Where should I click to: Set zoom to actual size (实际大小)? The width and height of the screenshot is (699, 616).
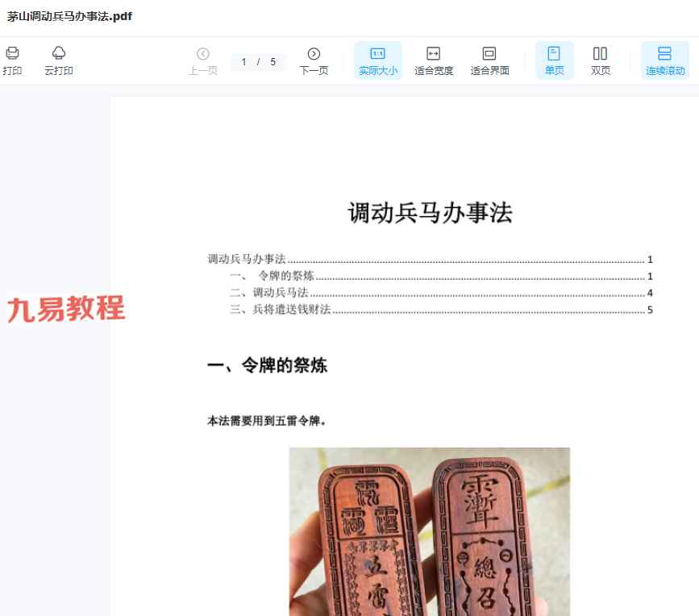tap(377, 60)
